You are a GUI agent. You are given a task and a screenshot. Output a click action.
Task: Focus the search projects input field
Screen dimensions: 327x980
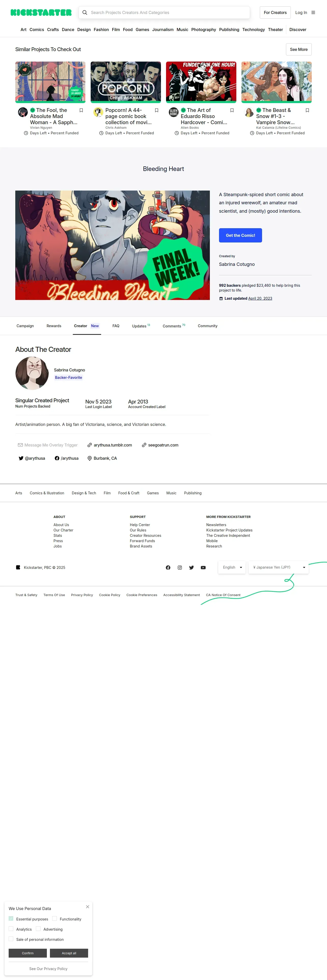(164, 12)
